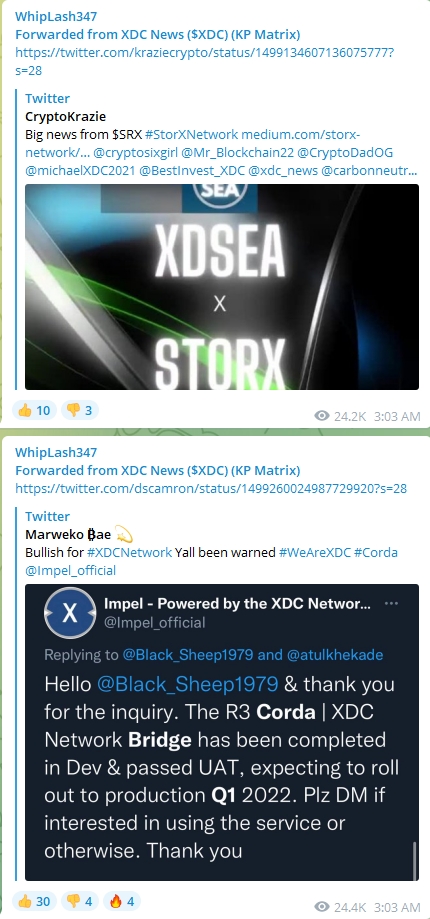This screenshot has width=430, height=919.
Task: Click the #XDCNetwork hashtag
Action: click(129, 552)
